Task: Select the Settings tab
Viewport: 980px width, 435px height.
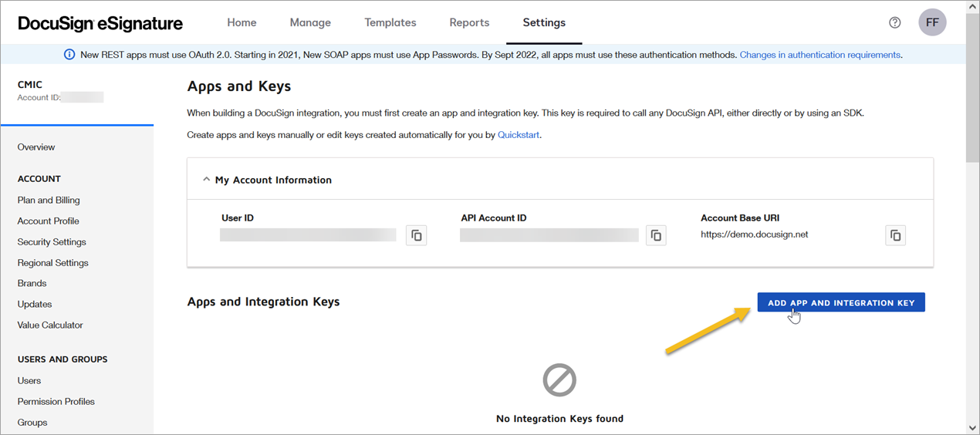Action: [x=544, y=22]
